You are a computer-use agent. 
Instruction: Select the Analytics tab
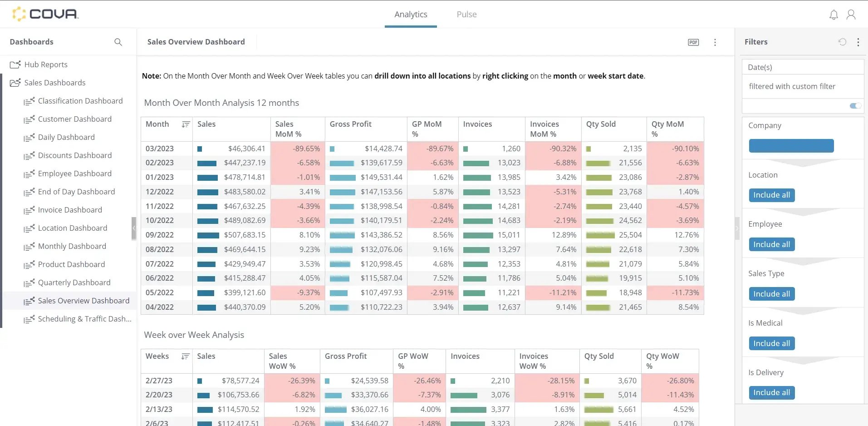click(x=411, y=14)
